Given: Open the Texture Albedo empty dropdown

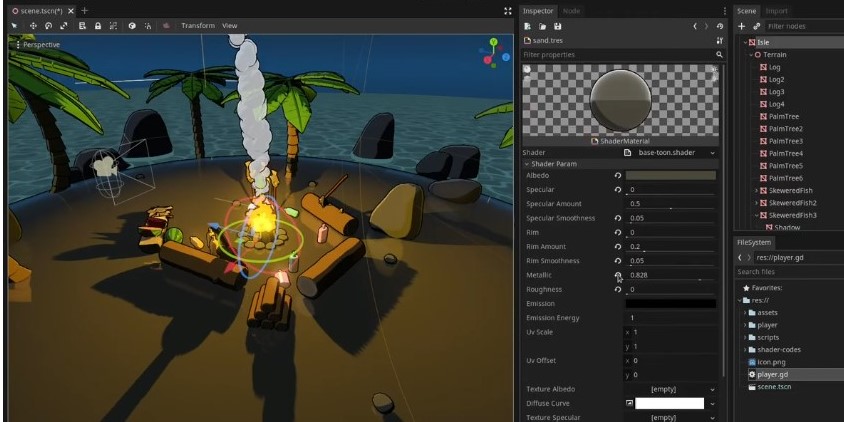Looking at the screenshot, I should tap(671, 389).
